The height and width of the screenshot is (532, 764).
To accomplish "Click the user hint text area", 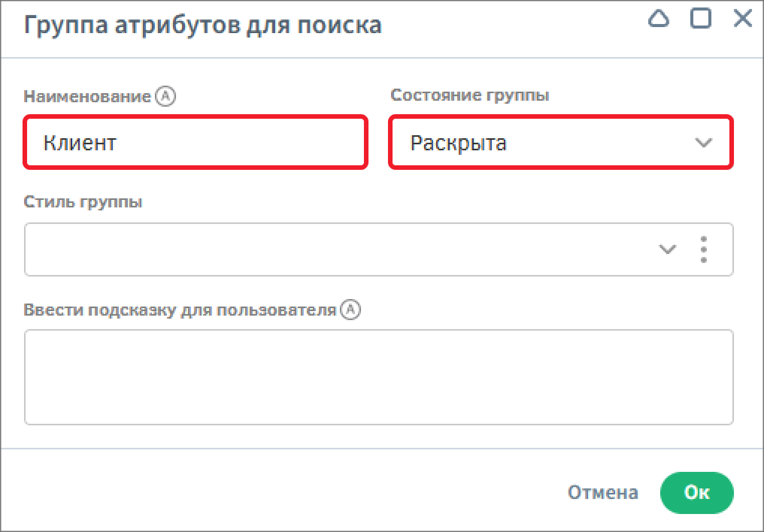I will [378, 377].
